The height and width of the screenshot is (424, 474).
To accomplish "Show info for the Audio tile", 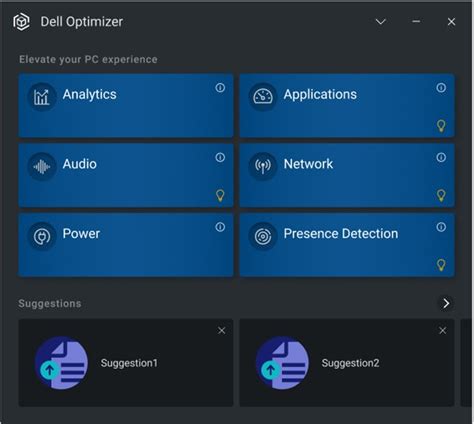I will (220, 157).
